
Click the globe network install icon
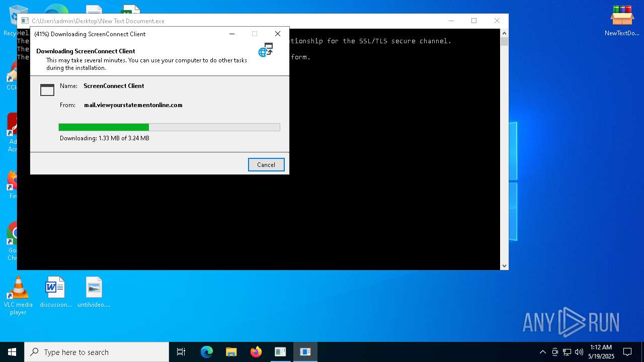(x=266, y=50)
